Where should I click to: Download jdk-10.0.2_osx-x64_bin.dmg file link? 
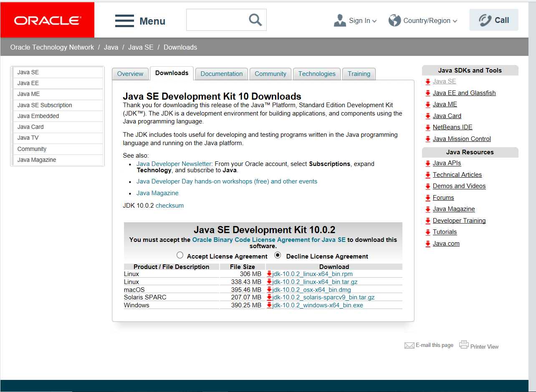tap(312, 289)
